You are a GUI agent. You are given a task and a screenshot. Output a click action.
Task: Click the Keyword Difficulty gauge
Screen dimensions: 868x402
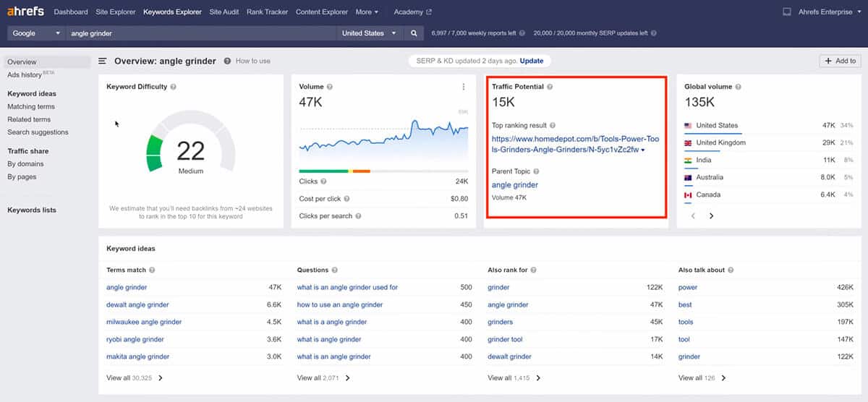pyautogui.click(x=191, y=142)
